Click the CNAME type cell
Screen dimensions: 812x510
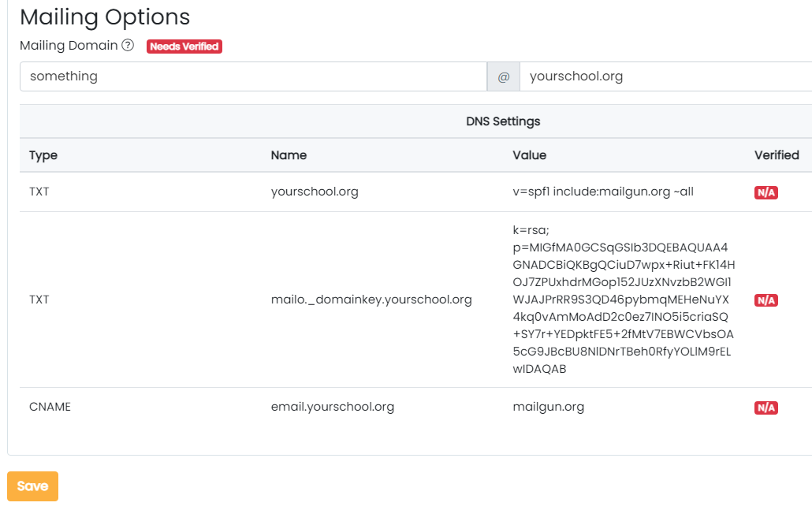(50, 407)
